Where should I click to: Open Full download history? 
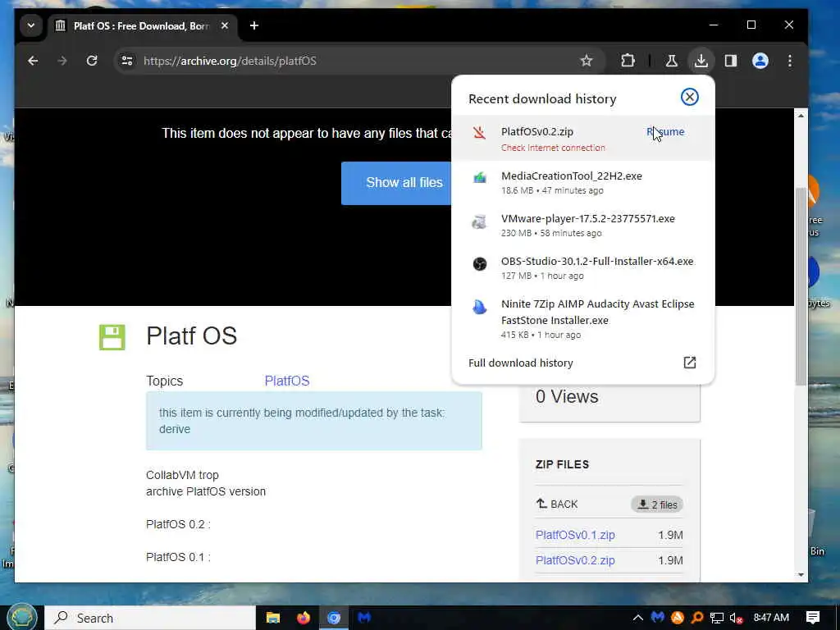click(x=521, y=363)
